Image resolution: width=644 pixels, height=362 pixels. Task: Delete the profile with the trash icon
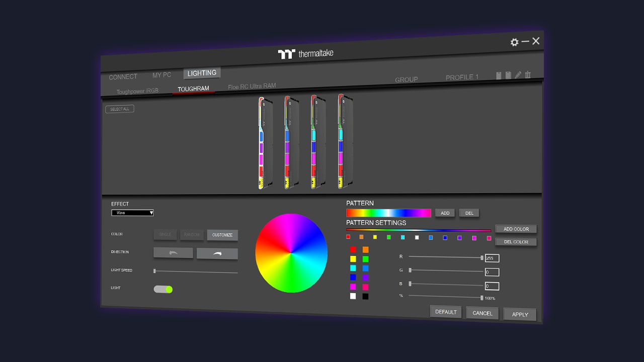528,75
